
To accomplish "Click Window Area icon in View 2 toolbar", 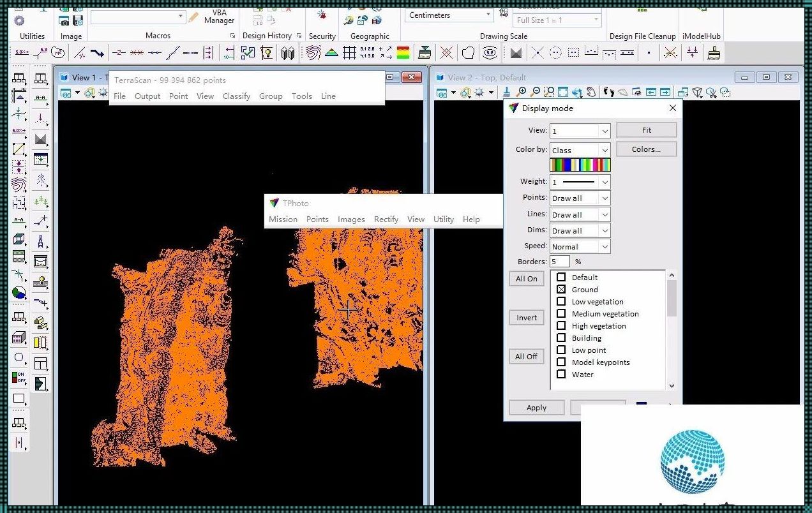I will (549, 93).
